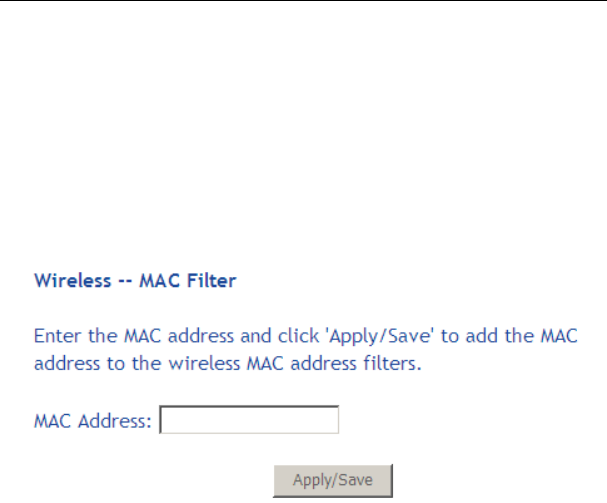607x503 pixels.
Task: Click the word 'wireless' in the description
Action: pyautogui.click(x=204, y=364)
